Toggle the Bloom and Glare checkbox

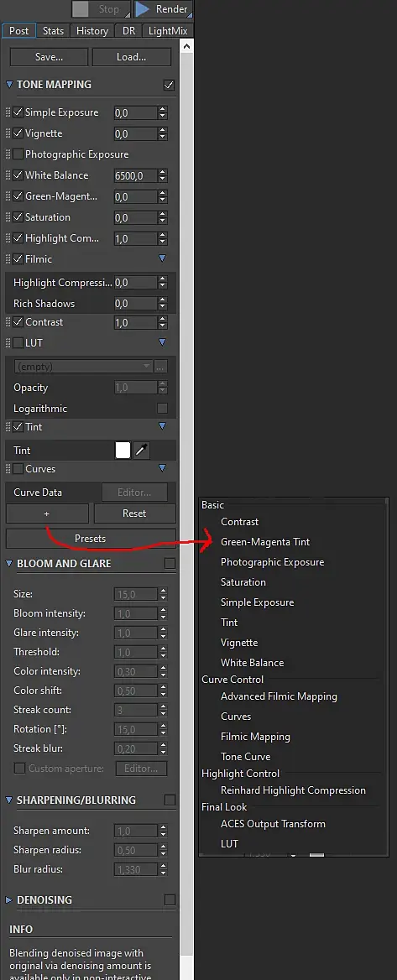pos(170,563)
